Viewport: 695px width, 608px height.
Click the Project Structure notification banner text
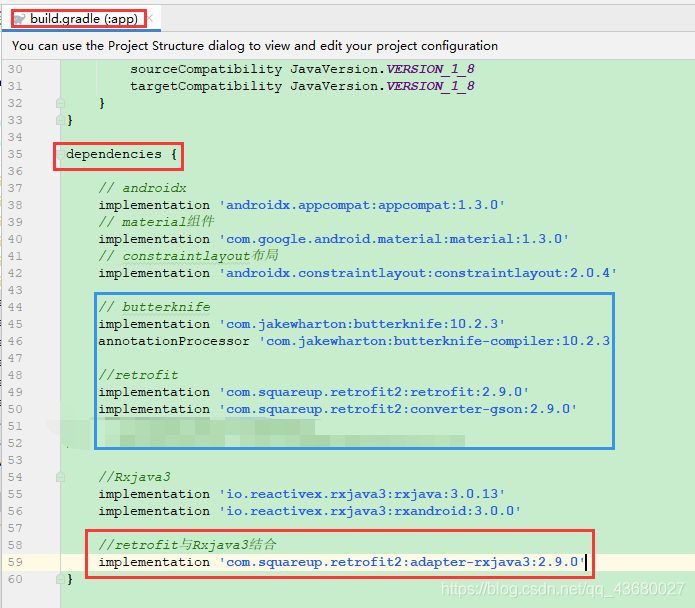point(255,46)
